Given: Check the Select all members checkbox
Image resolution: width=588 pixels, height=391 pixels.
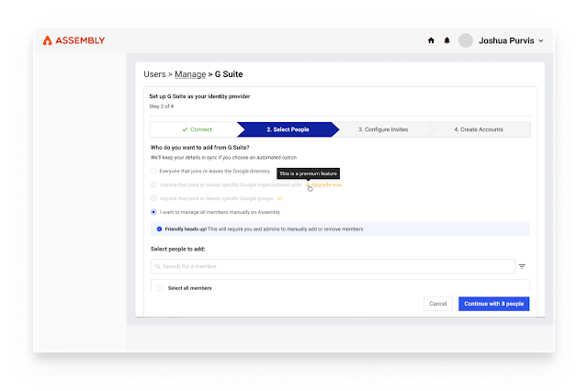Looking at the screenshot, I should coord(159,288).
